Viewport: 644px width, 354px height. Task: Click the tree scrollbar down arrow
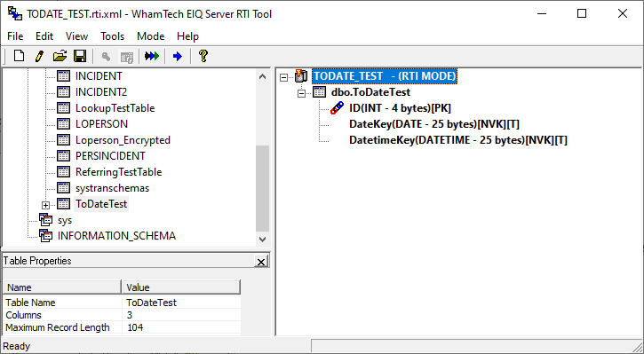262,239
